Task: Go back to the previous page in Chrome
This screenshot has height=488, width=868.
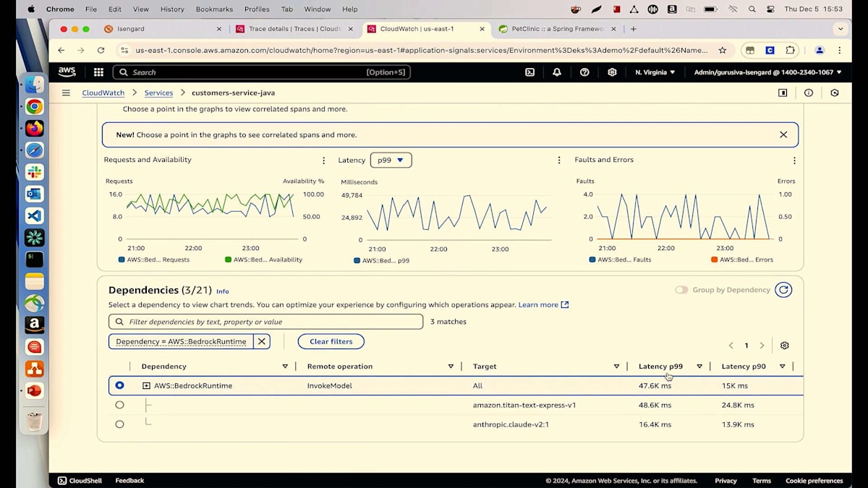Action: tap(61, 51)
